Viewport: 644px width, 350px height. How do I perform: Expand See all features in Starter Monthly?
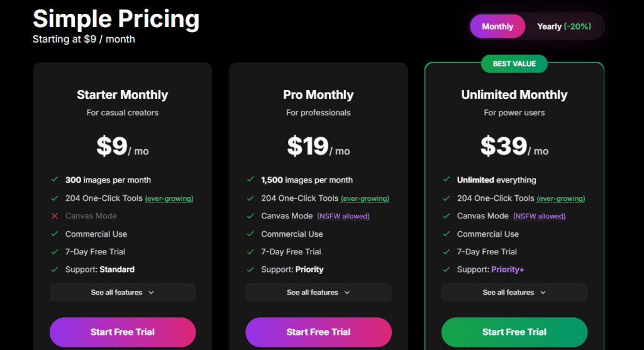123,292
